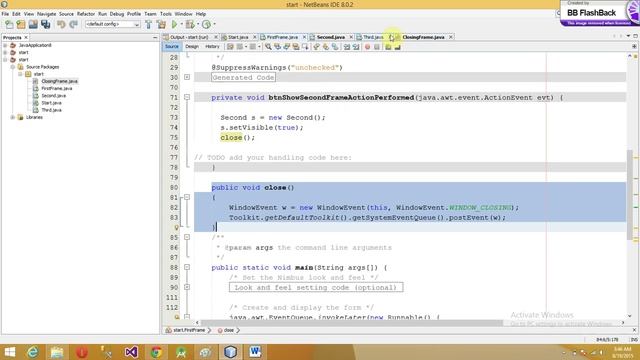Screen dimensions: 640x360
Task: Open the Navigate menu
Action: pyautogui.click(x=47, y=14)
